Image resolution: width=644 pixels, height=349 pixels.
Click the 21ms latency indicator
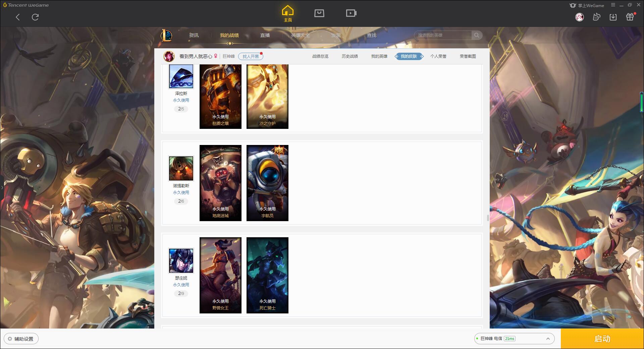coord(510,339)
